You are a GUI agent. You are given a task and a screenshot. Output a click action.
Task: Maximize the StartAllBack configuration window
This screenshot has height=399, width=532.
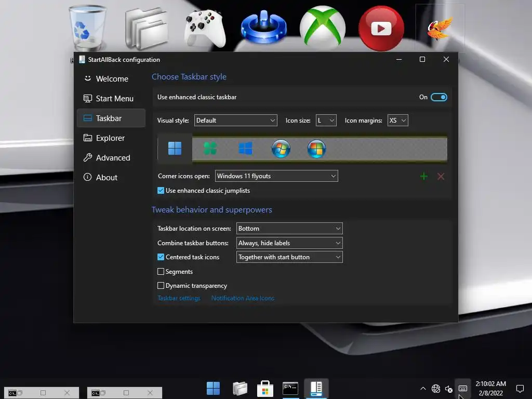(422, 59)
